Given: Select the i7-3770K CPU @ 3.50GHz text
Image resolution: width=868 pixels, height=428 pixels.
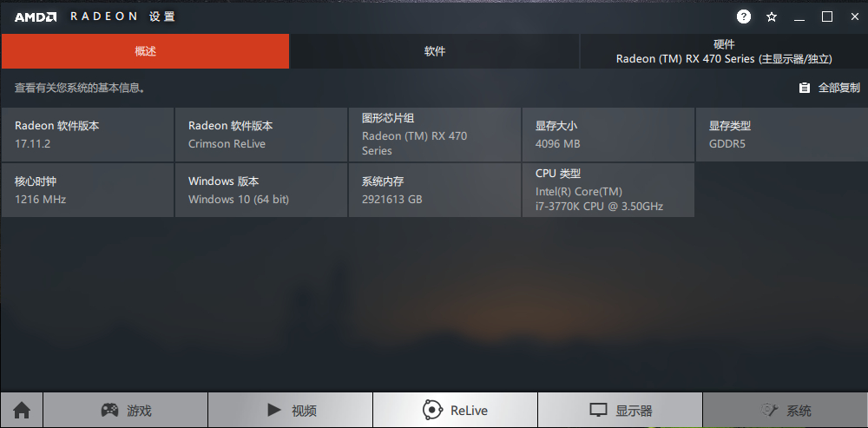Looking at the screenshot, I should (599, 207).
